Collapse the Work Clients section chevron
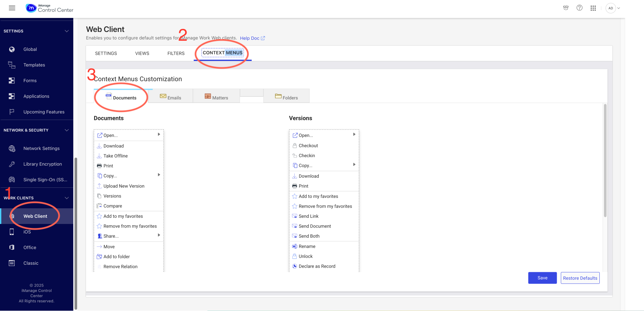 (67, 198)
